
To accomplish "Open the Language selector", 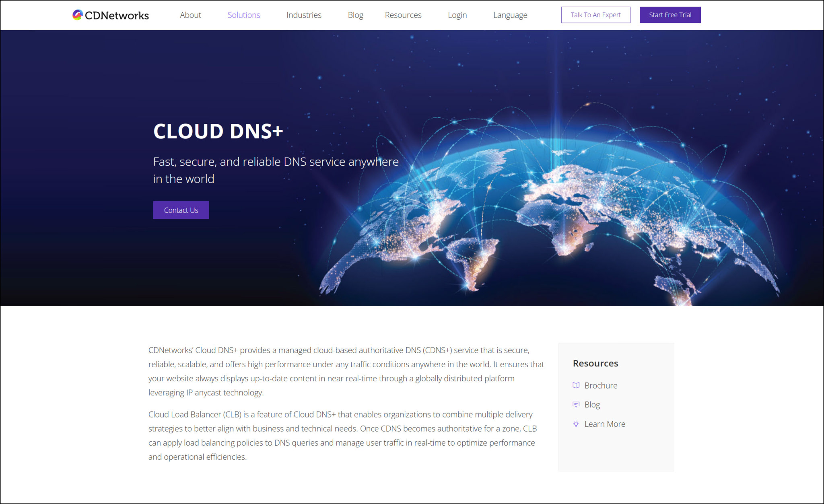I will click(x=510, y=15).
